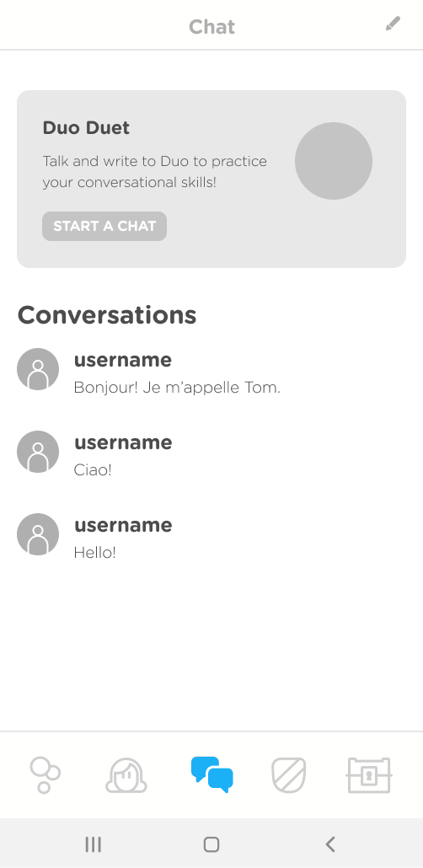This screenshot has height=868, width=423.
Task: Tap the Chat header title
Action: [212, 27]
